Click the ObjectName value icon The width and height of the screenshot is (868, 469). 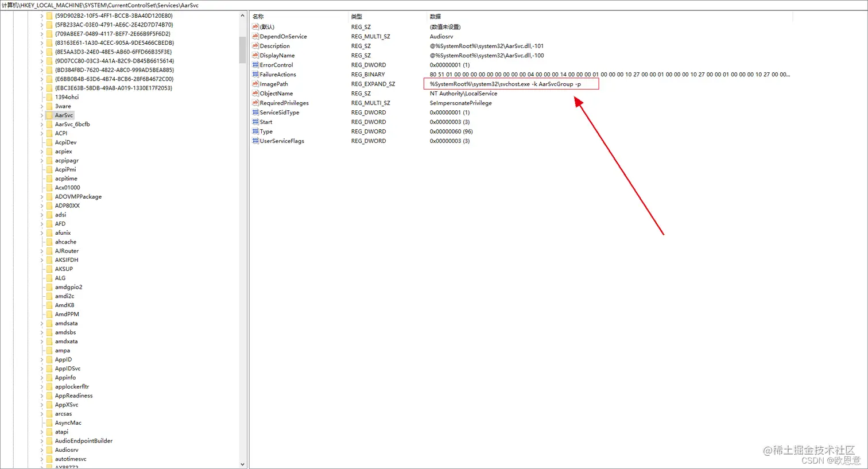click(255, 93)
